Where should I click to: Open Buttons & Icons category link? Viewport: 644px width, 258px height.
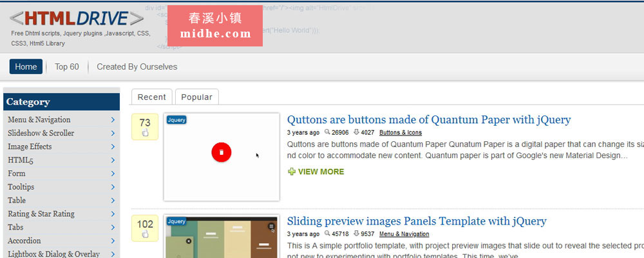click(401, 132)
